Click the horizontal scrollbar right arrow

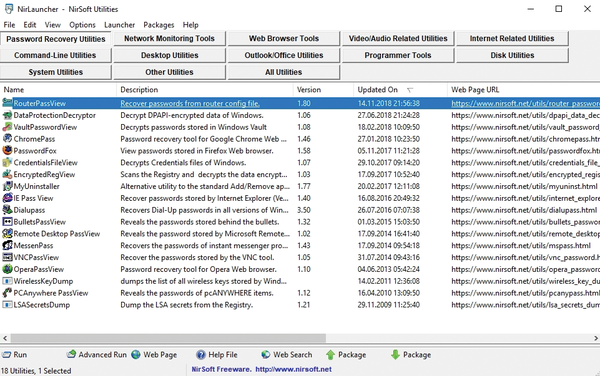[x=595, y=338]
